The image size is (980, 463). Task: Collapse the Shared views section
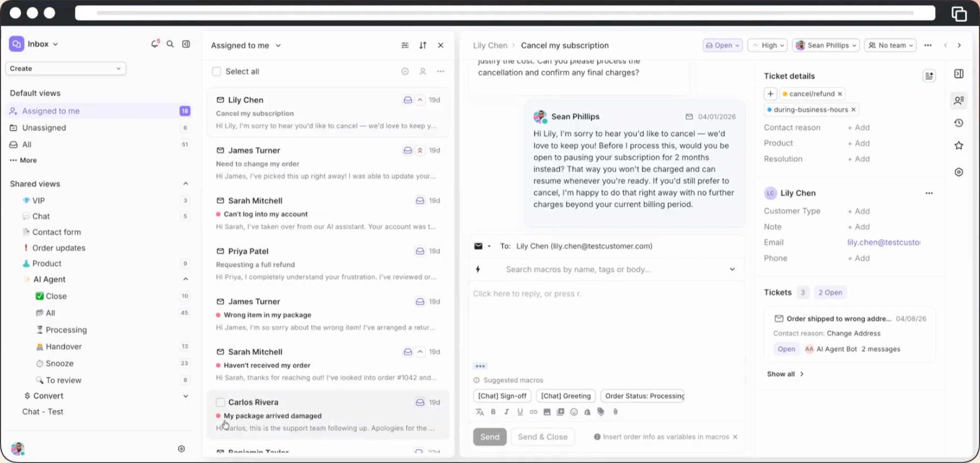[x=186, y=184]
